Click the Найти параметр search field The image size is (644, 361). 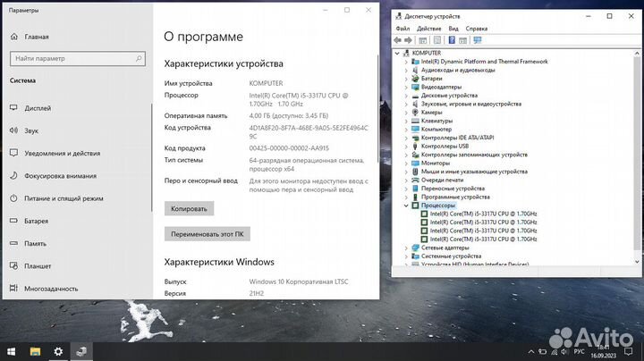coord(78,59)
